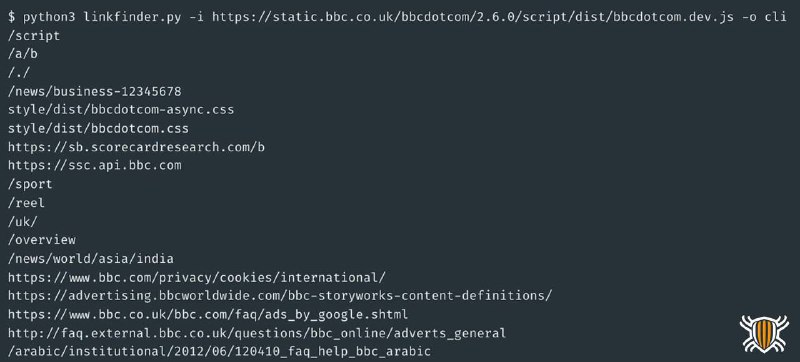The width and height of the screenshot is (800, 362).
Task: Click the /news/business-12345678 path
Action: (95, 92)
